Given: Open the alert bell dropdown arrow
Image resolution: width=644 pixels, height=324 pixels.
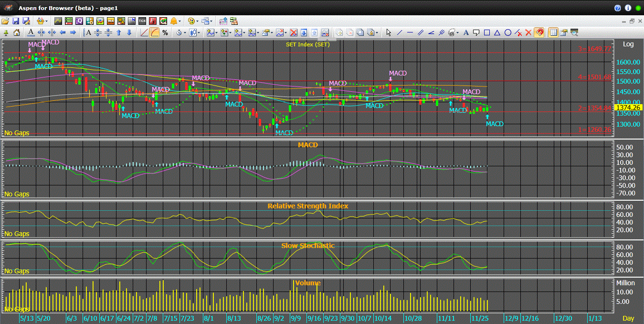Looking at the screenshot, I should [180, 21].
